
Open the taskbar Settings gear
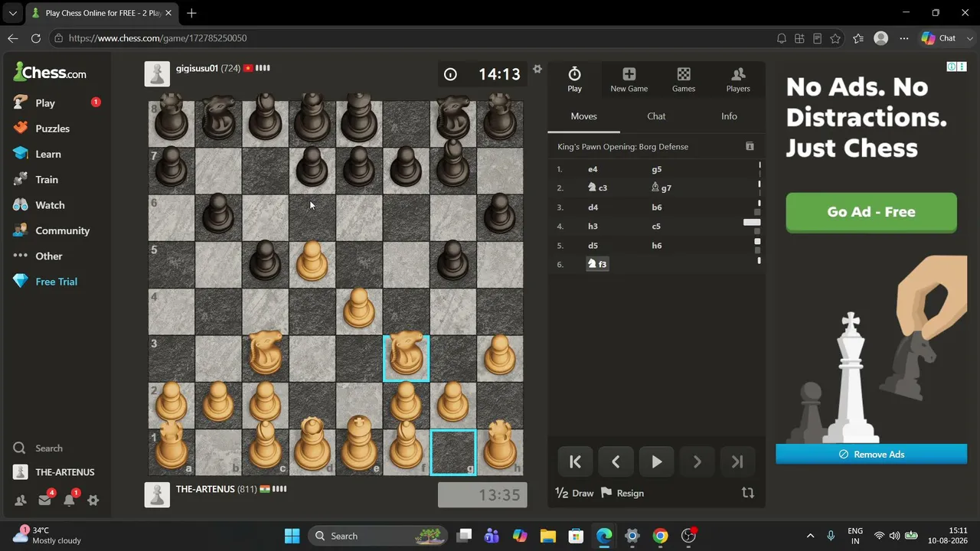coord(632,536)
